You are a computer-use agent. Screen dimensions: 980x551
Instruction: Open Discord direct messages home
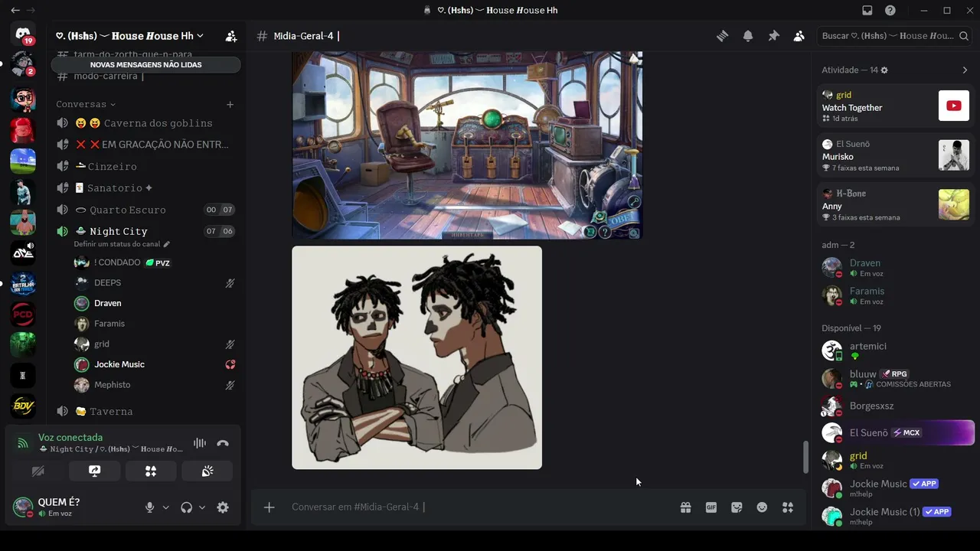coord(23,34)
